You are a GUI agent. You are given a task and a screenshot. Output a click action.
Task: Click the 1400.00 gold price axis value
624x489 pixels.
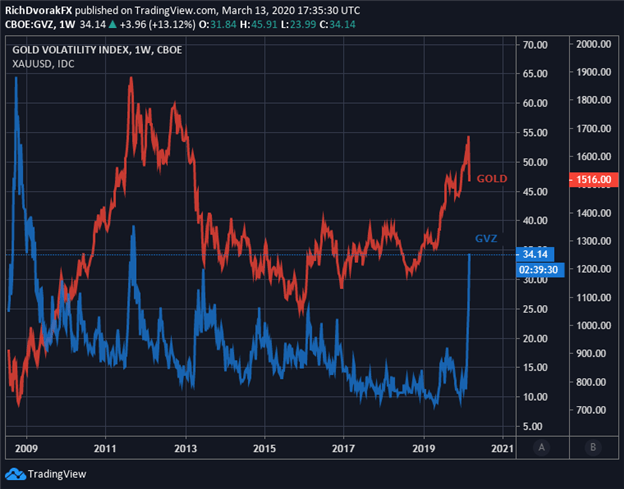point(593,213)
